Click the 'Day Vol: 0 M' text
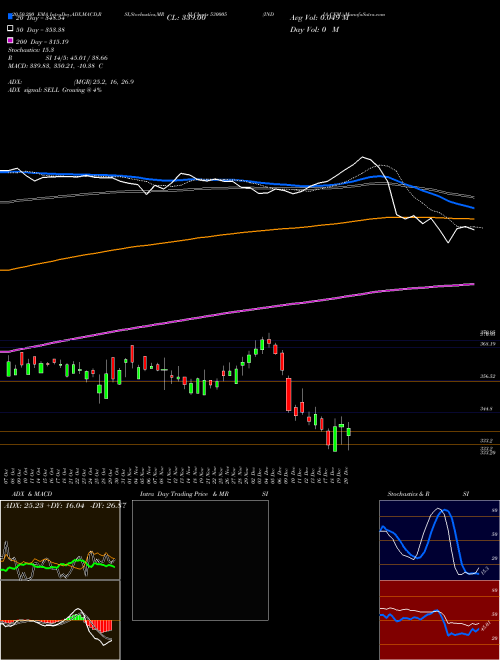This screenshot has width=500, height=660. coord(314,30)
